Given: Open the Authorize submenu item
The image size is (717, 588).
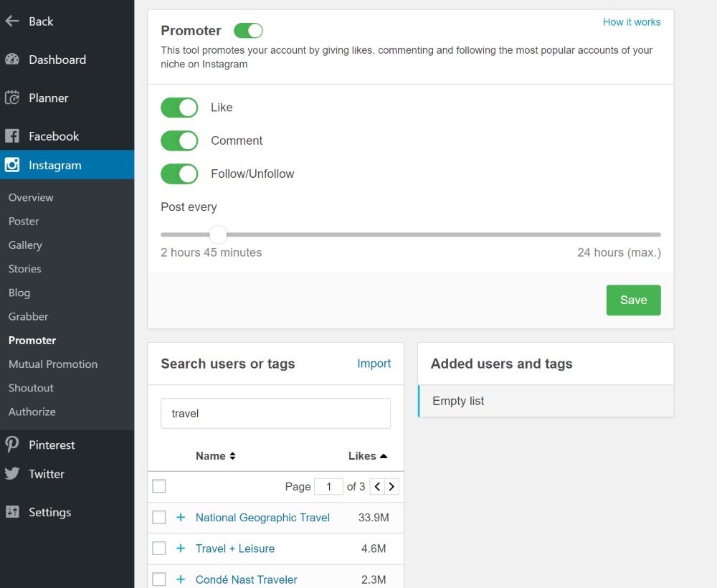Looking at the screenshot, I should click(32, 412).
